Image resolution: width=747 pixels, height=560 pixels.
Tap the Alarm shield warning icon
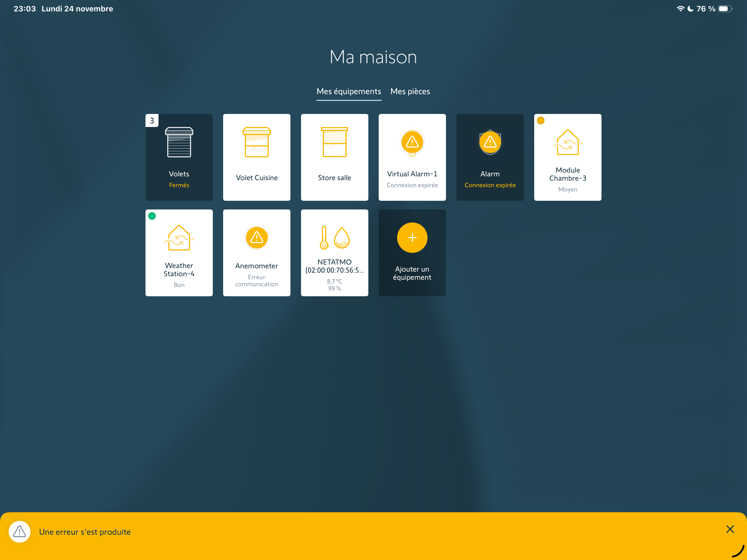pyautogui.click(x=490, y=142)
